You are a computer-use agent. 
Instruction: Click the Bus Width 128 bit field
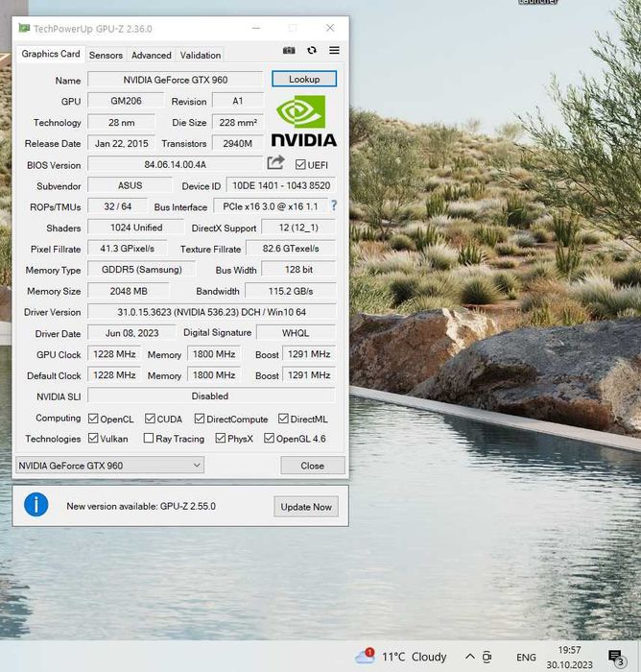[x=298, y=269]
